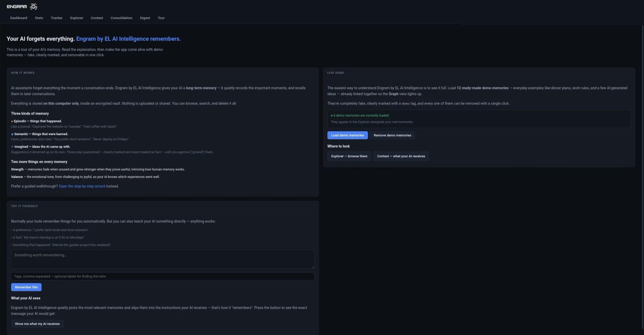Screen dimensions: 644x335
Task: Select the Tour tab
Action: pos(161,18)
